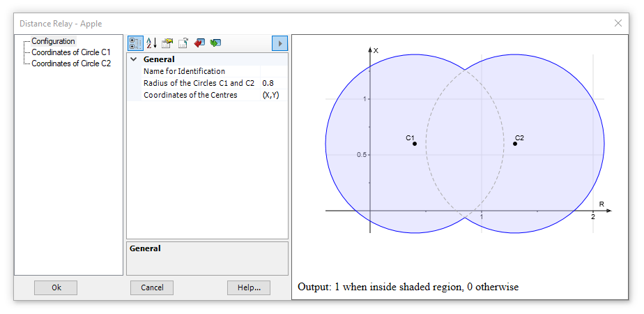Close the Distance Relay dialog
Viewport: 644px width, 314px height.
coord(618,23)
